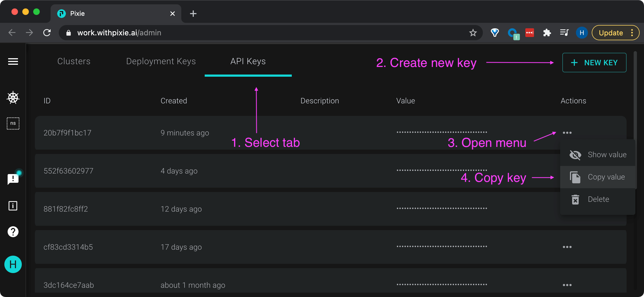Open actions menu for key 3dc164ce7aab

click(567, 285)
